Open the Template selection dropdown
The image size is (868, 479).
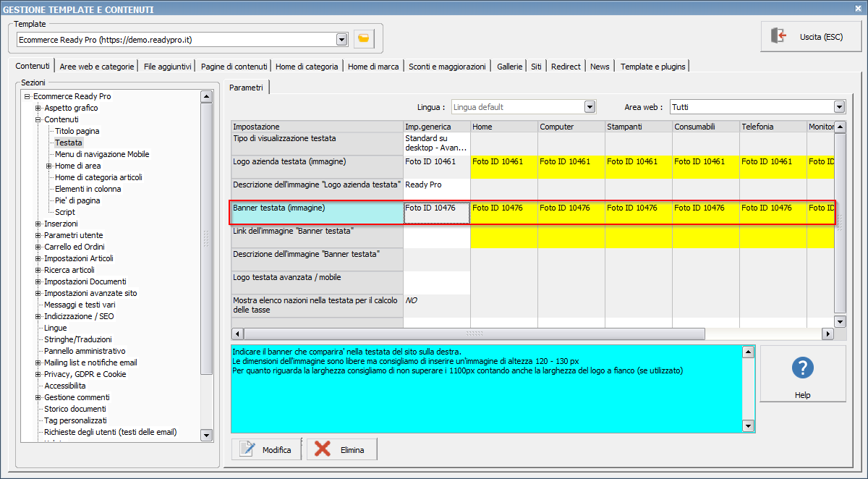click(341, 39)
